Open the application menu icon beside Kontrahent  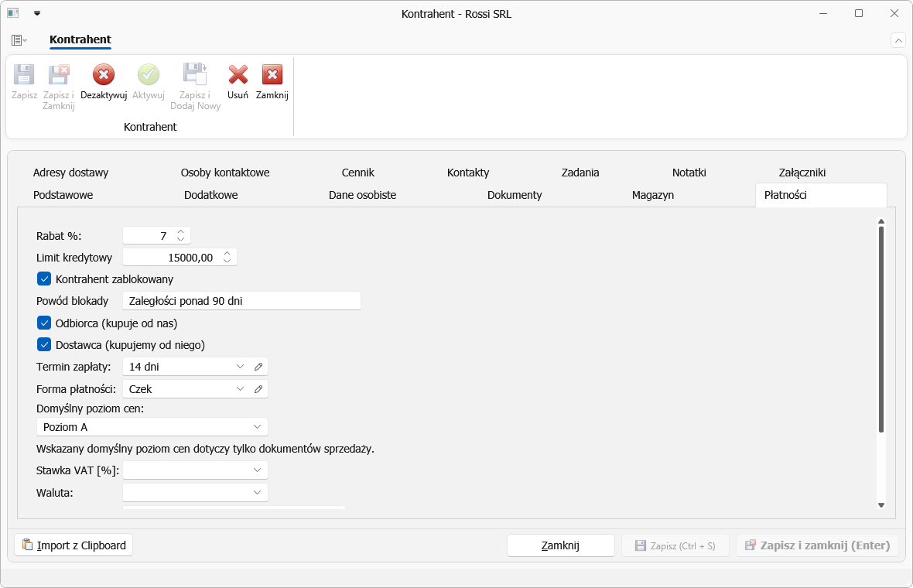[19, 40]
